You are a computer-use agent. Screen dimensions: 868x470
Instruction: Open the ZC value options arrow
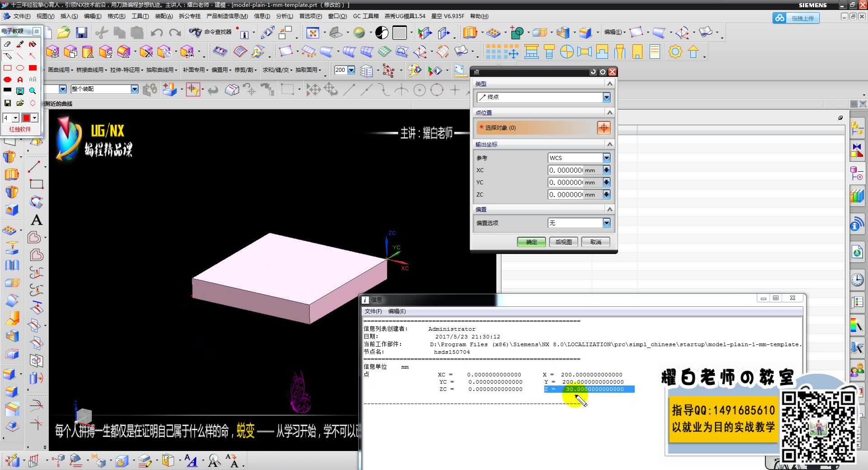pos(606,194)
